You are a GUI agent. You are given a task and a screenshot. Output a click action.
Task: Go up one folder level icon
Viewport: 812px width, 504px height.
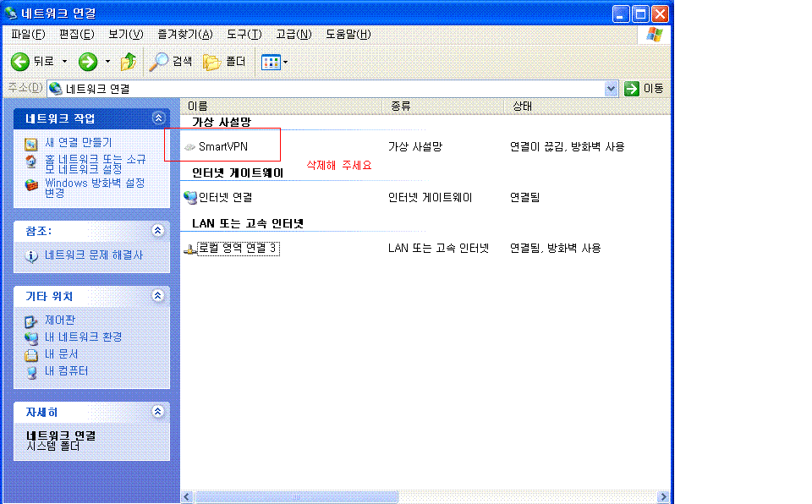click(129, 62)
